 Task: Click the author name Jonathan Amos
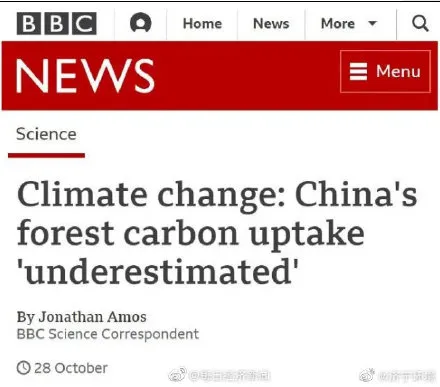click(92, 317)
